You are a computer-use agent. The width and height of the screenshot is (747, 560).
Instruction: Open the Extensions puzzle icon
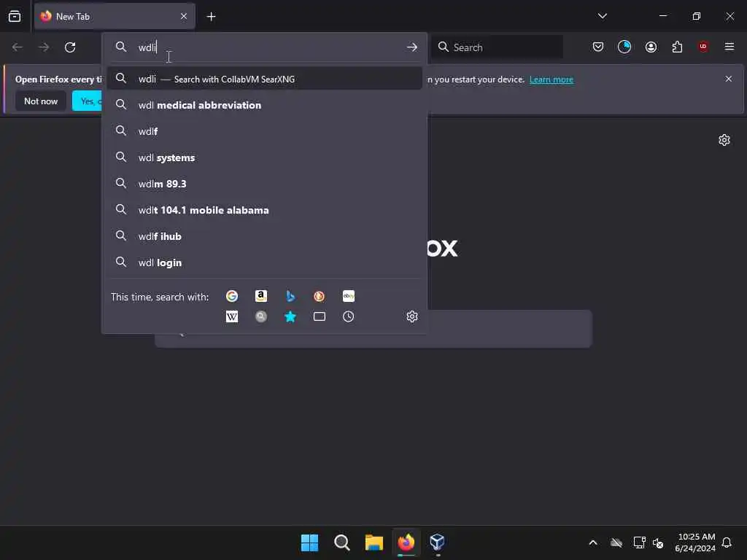click(x=677, y=47)
